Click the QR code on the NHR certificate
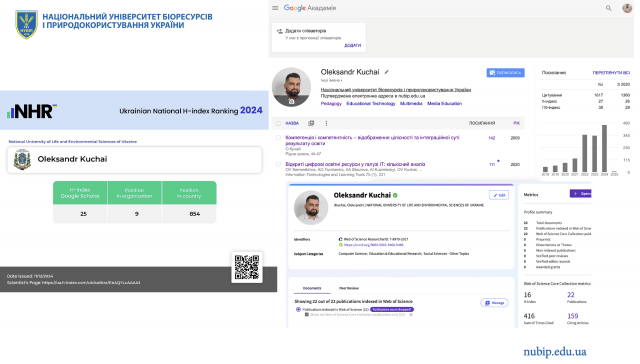Viewport: 640px width, 364px height. point(247,267)
